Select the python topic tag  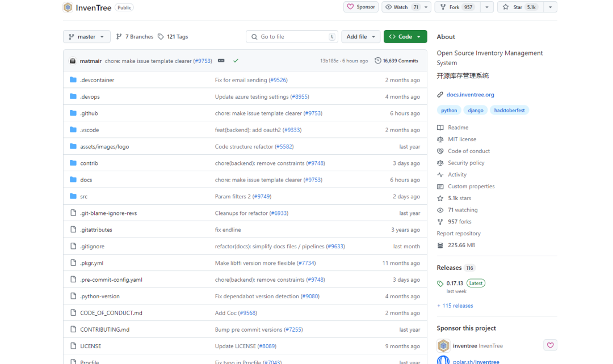(449, 110)
